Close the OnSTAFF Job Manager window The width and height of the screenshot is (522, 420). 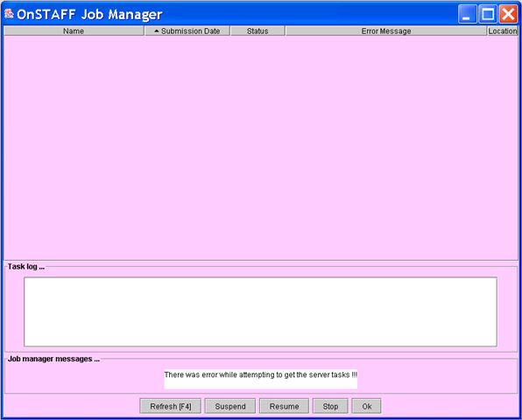click(508, 14)
